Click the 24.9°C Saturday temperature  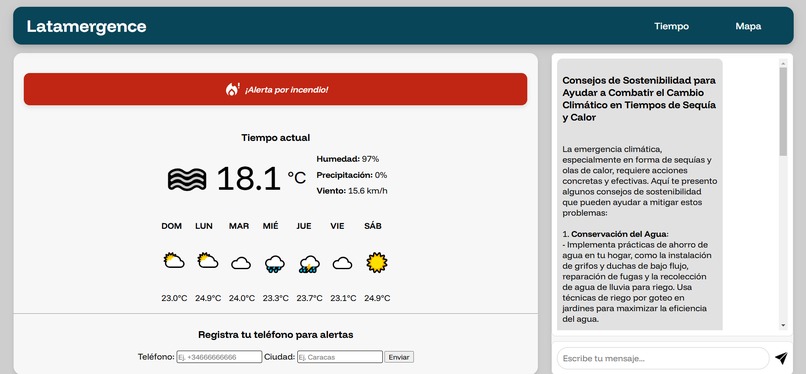(377, 298)
